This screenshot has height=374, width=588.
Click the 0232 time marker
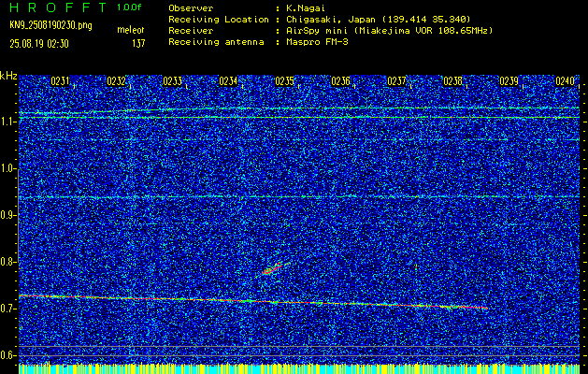point(116,81)
